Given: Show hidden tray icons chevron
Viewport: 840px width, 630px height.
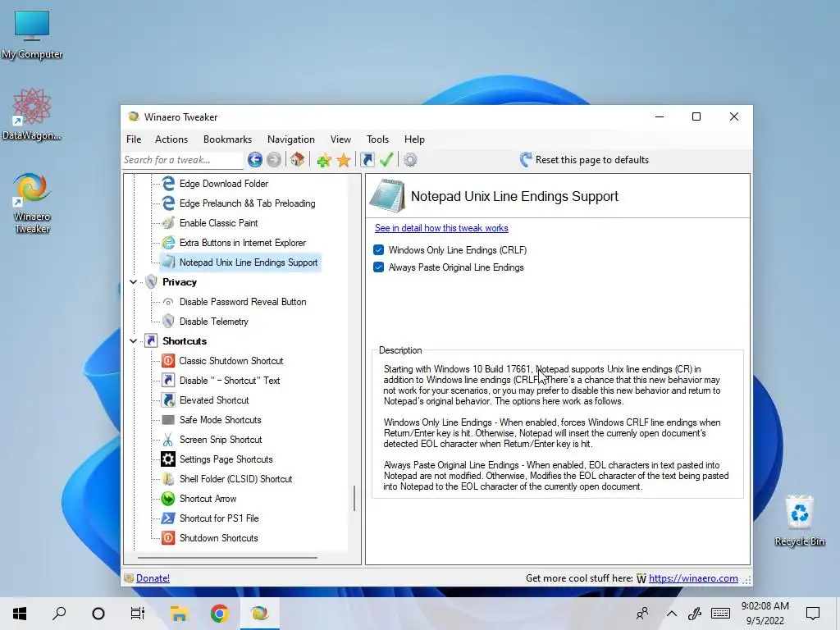Looking at the screenshot, I should 671,614.
